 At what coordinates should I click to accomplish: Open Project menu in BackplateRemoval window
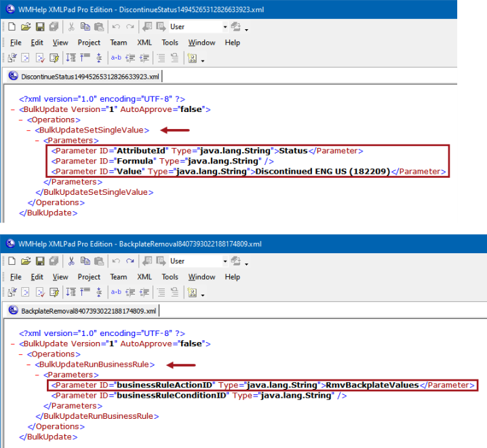(x=89, y=277)
